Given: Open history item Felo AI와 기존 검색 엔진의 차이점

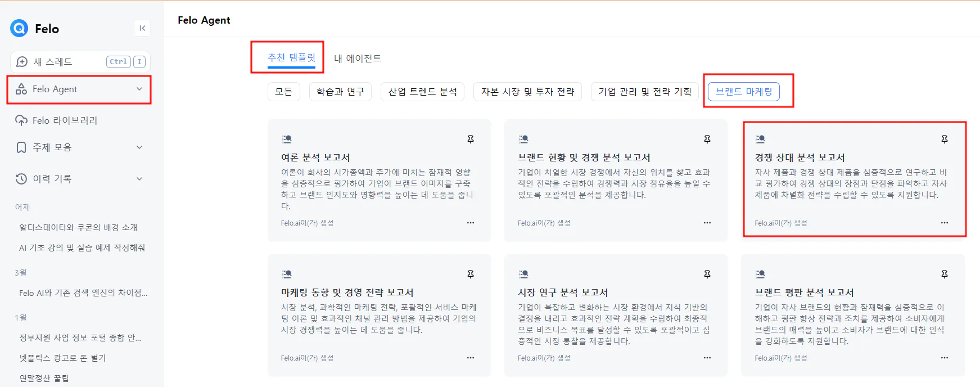Looking at the screenshot, I should point(83,292).
